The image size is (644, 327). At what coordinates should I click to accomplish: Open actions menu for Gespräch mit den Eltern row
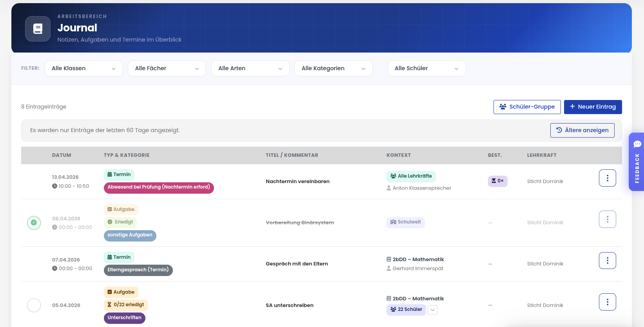[607, 260]
